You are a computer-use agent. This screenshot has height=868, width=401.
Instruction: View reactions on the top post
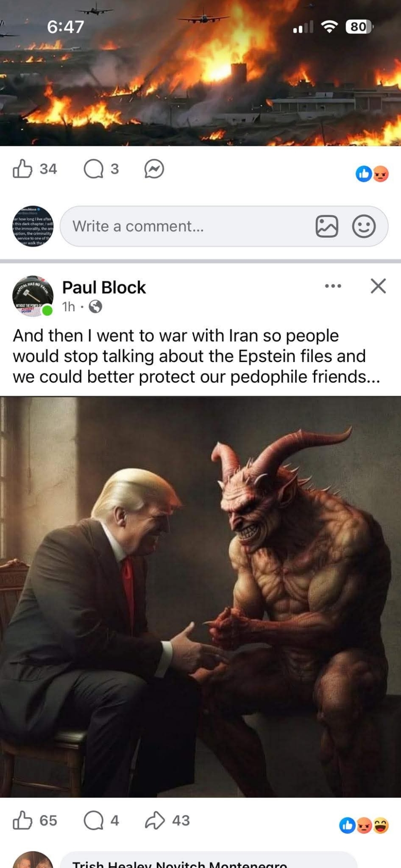click(x=372, y=174)
